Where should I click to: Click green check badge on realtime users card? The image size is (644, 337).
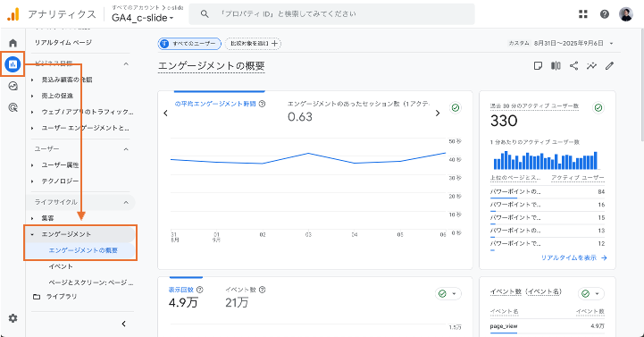(x=598, y=107)
